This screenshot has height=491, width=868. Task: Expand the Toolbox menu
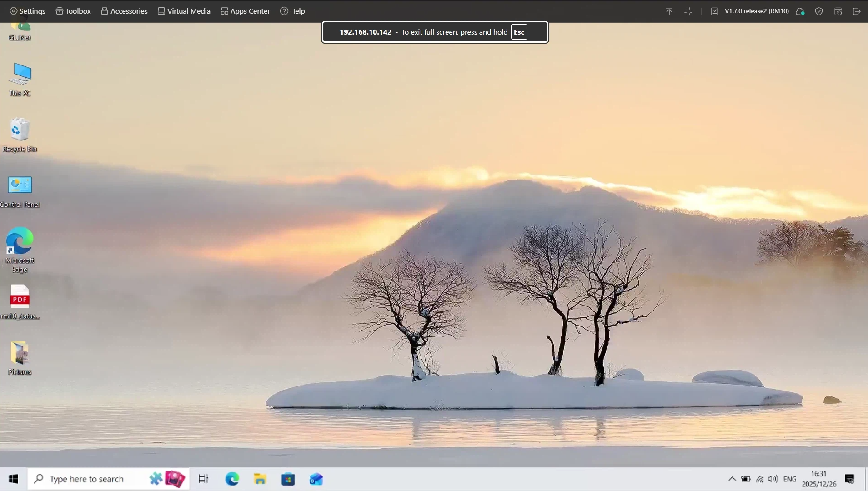(x=73, y=11)
